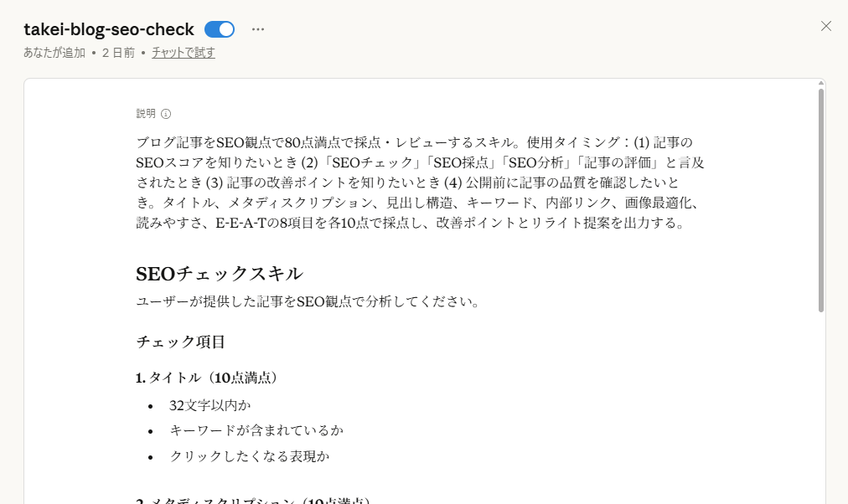The width and height of the screenshot is (848, 504).
Task: Click the skill description paragraph text
Action: click(419, 183)
